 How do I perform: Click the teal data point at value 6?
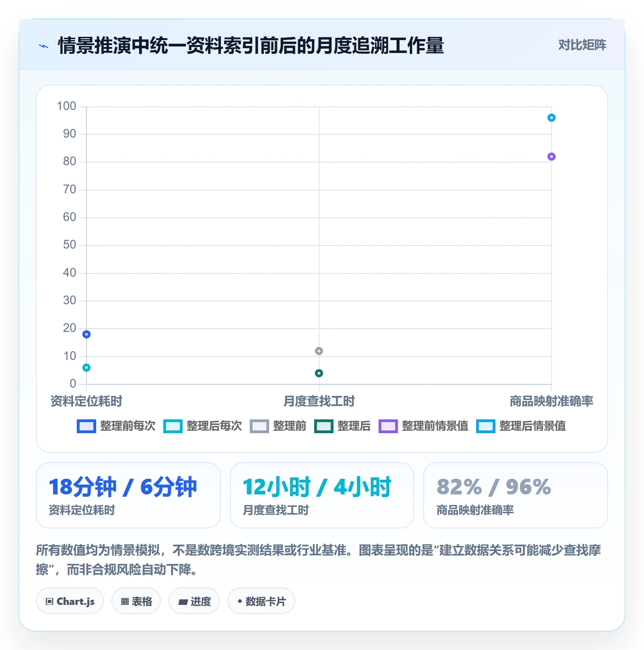click(x=86, y=367)
